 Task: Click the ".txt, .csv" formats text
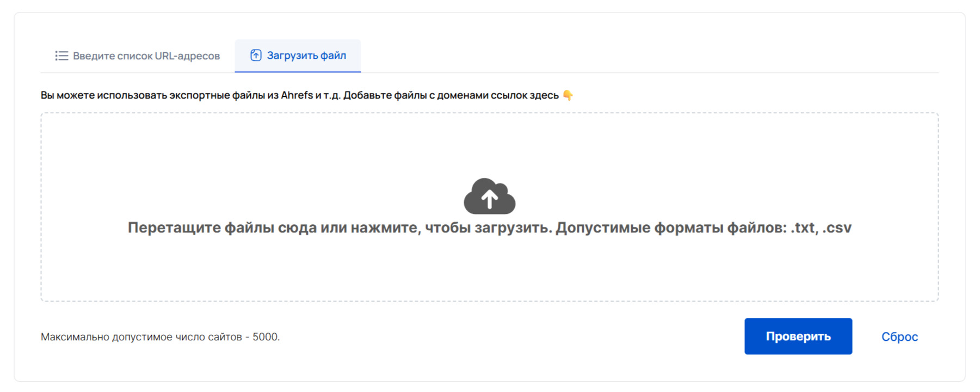coord(821,228)
